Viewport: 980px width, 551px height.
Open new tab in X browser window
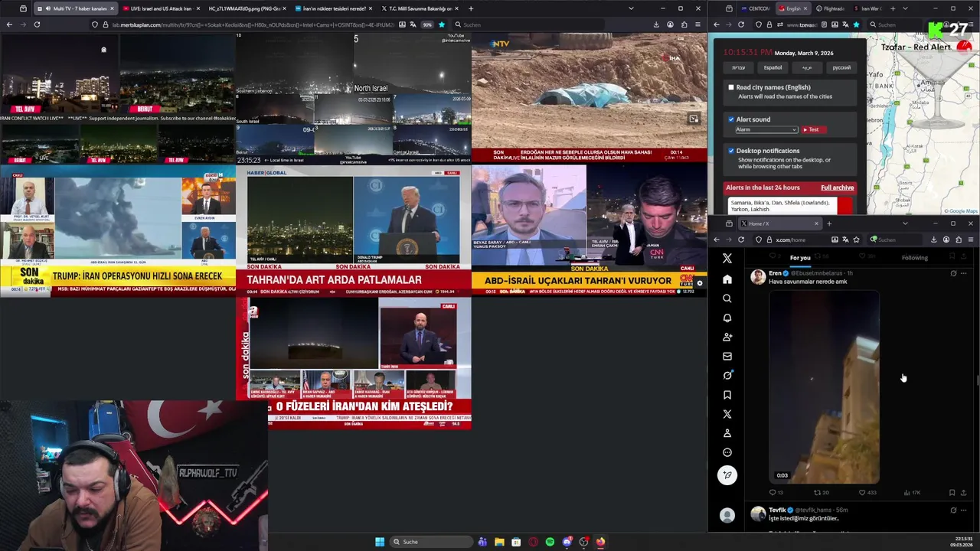click(829, 223)
